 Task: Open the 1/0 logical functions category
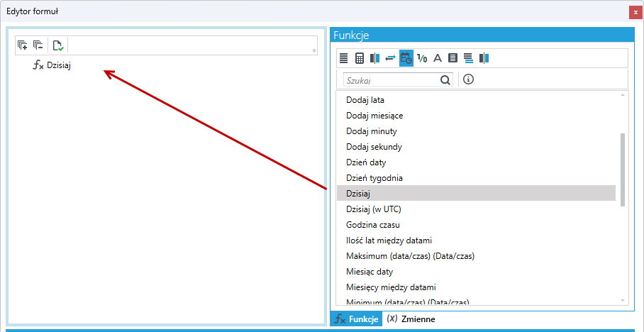tap(422, 58)
